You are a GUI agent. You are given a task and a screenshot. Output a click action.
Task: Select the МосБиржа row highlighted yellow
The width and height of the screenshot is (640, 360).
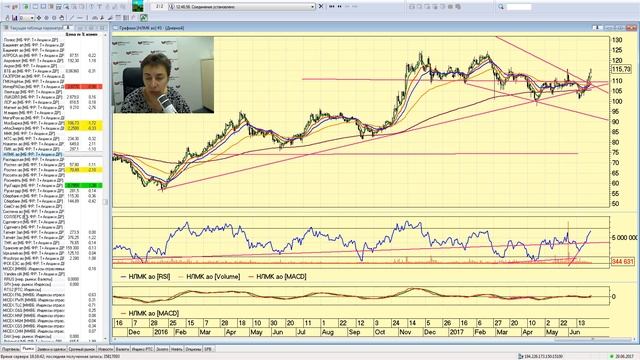tap(52, 123)
